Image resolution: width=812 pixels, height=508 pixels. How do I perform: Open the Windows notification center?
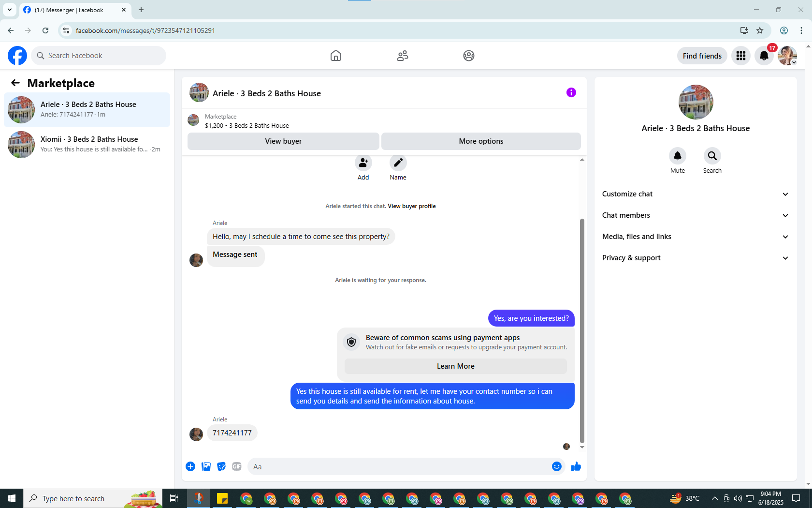pos(796,498)
